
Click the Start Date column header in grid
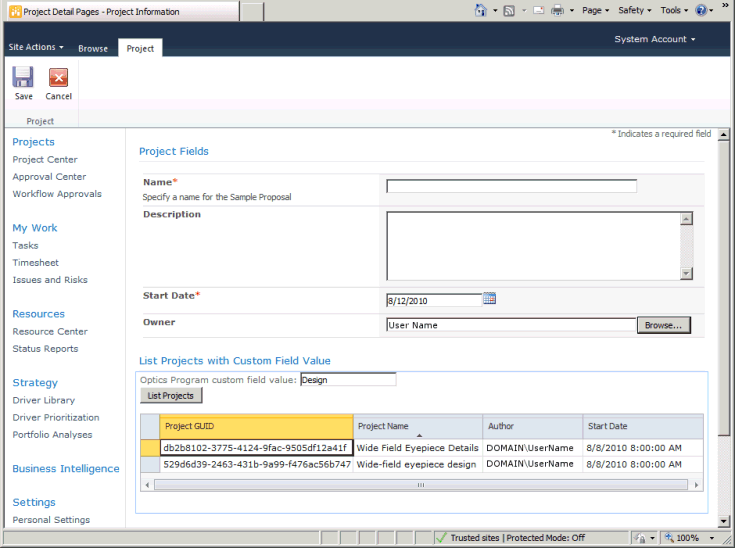click(643, 427)
